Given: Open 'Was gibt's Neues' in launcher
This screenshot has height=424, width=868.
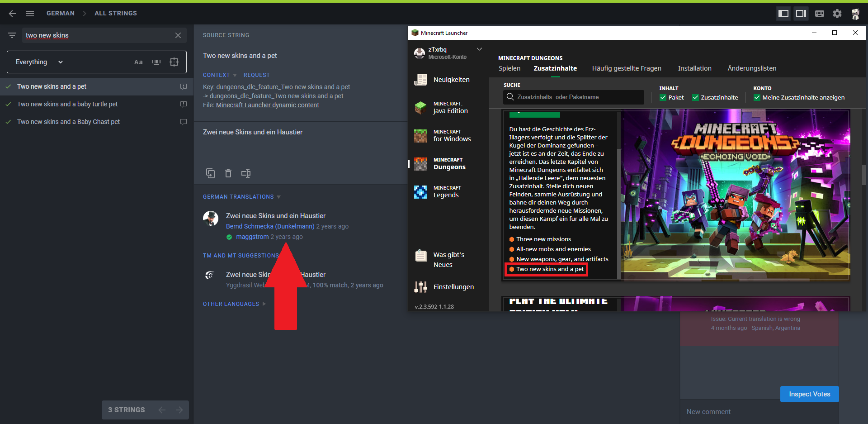Looking at the screenshot, I should [448, 260].
